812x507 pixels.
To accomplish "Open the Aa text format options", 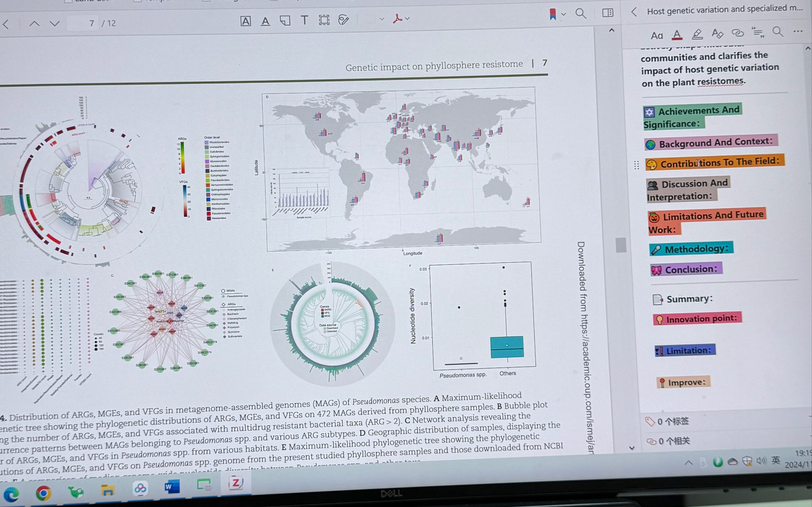I will (x=657, y=36).
